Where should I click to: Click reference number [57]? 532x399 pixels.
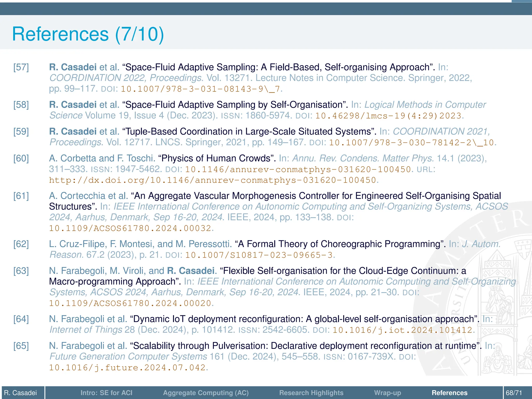point(21,67)
